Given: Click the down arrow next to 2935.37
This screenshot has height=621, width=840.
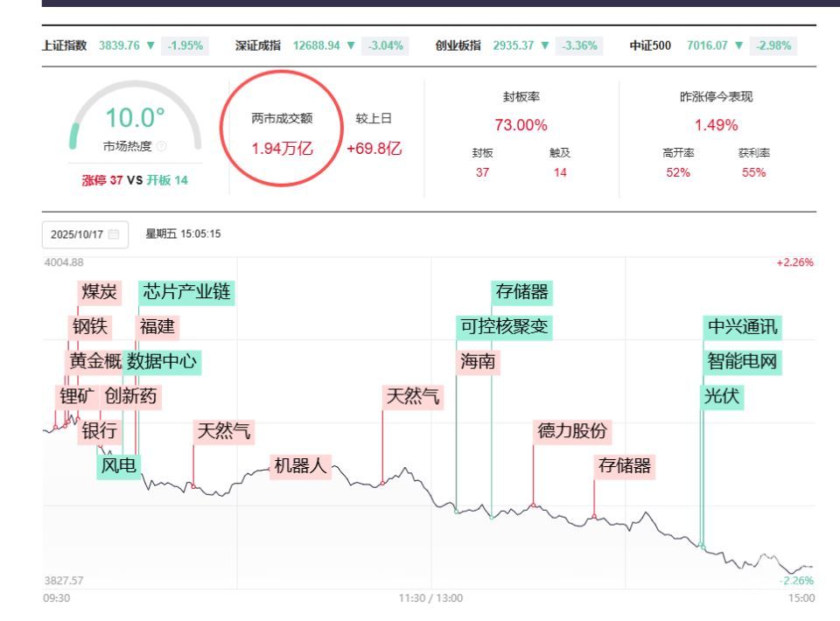Looking at the screenshot, I should tap(546, 45).
